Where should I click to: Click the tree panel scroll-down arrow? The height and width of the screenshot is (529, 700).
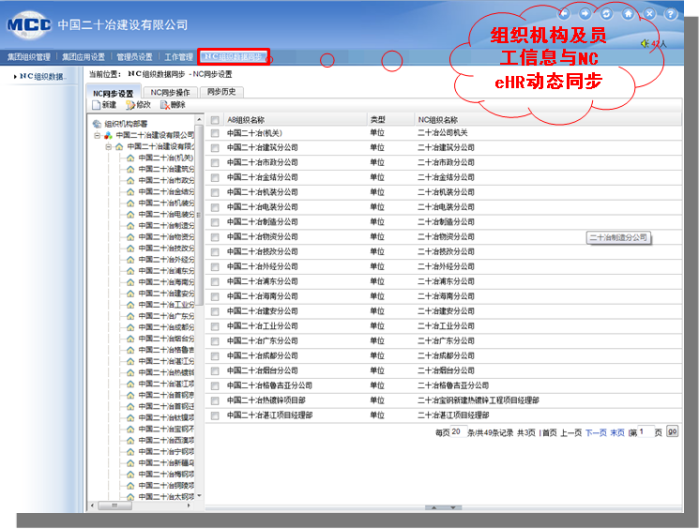[x=199, y=496]
